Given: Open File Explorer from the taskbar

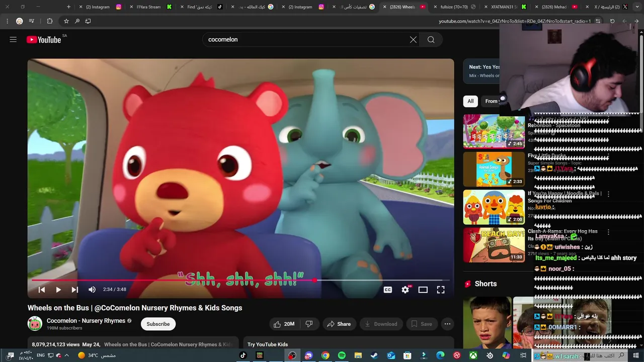Looking at the screenshot, I should [358, 355].
